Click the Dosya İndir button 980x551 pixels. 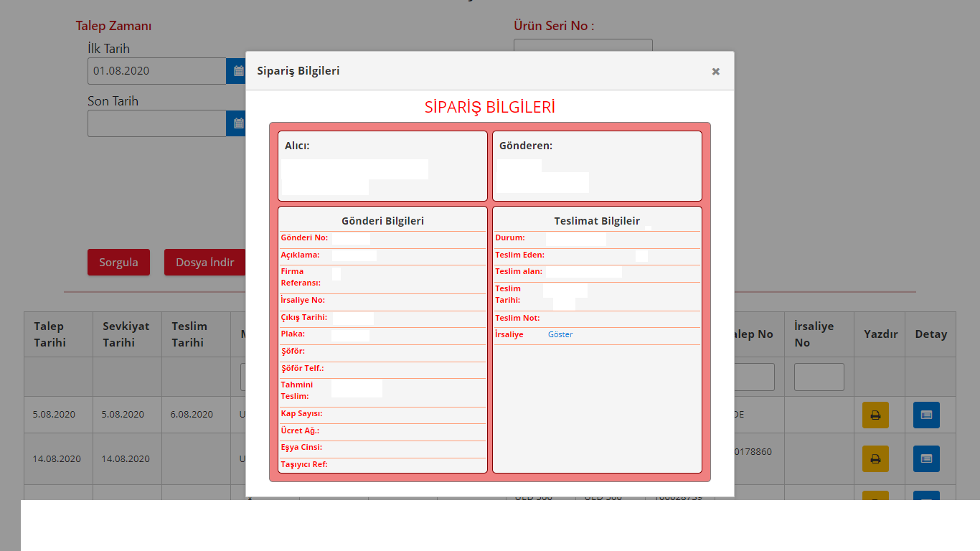204,262
